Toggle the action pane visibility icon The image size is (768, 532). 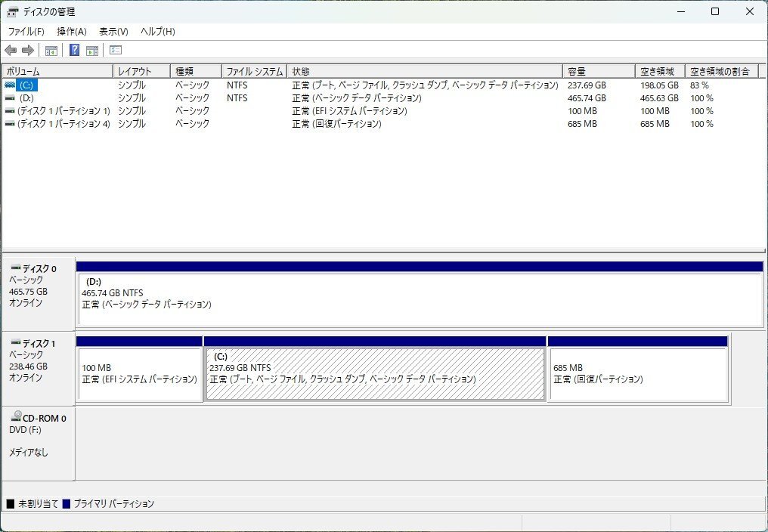(91, 50)
